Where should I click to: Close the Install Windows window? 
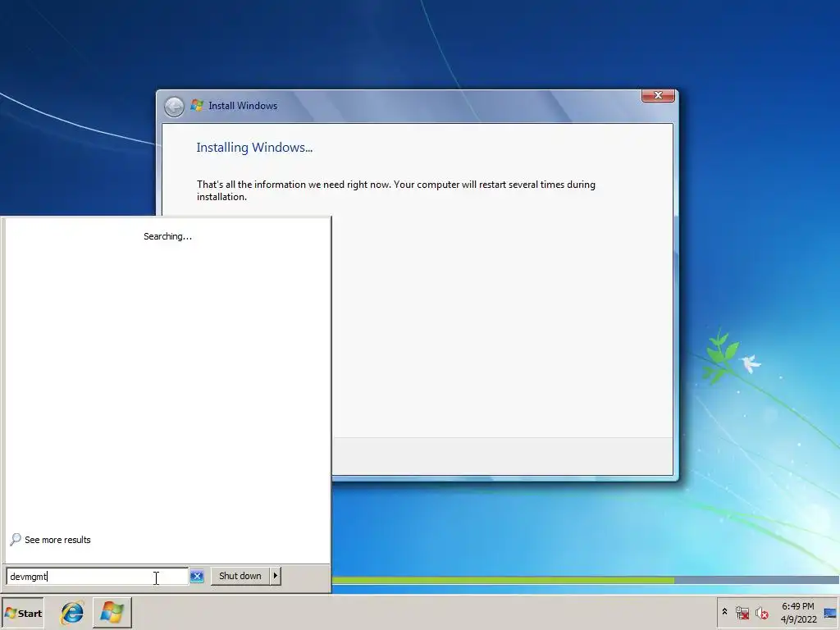(658, 95)
